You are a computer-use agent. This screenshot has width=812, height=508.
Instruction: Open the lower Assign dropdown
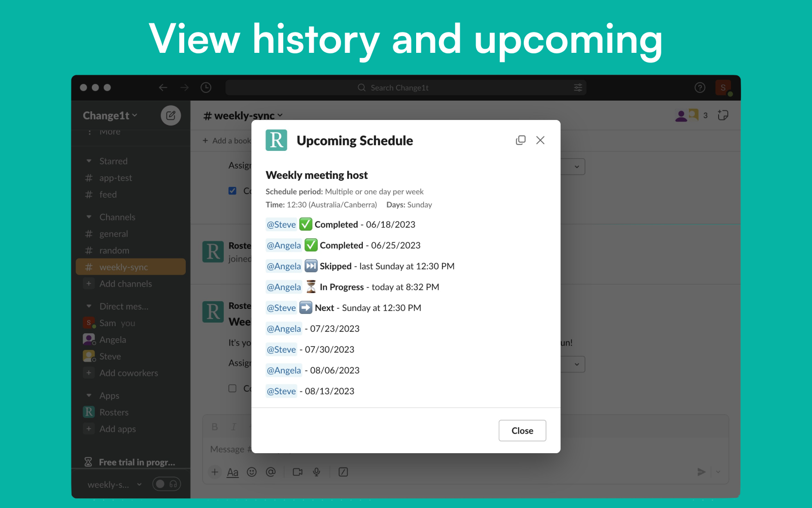coord(577,364)
